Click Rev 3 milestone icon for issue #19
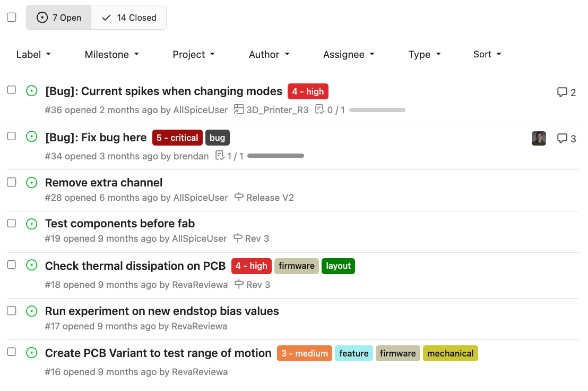 (238, 238)
